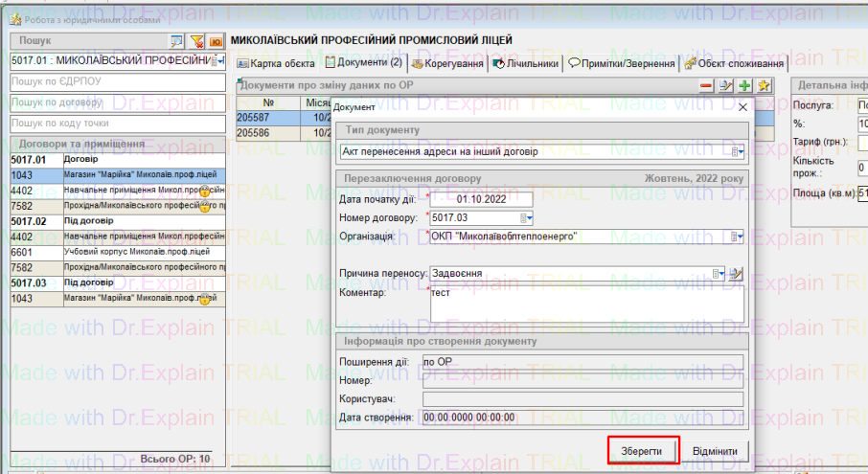
Task: Click the Відмінити button
Action: [715, 451]
